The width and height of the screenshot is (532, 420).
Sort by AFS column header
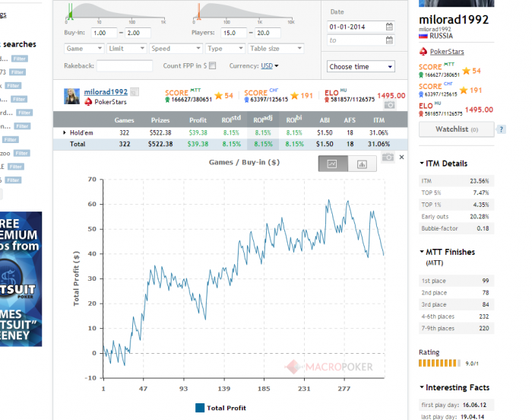[350, 120]
